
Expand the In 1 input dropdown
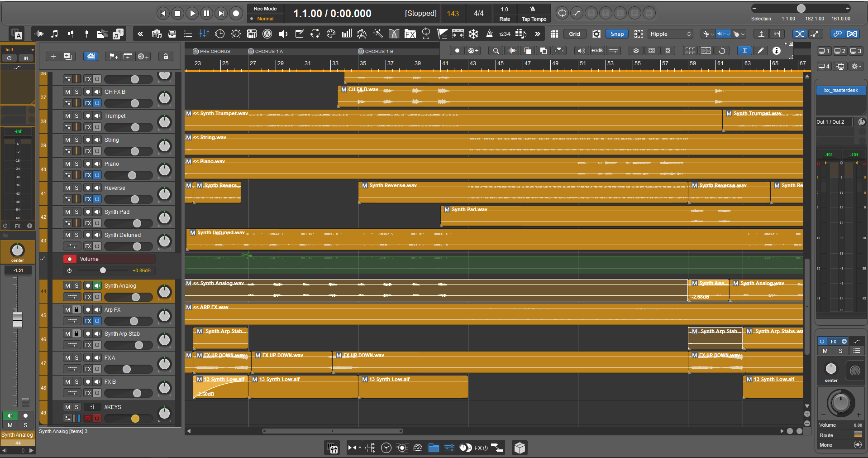click(x=18, y=49)
